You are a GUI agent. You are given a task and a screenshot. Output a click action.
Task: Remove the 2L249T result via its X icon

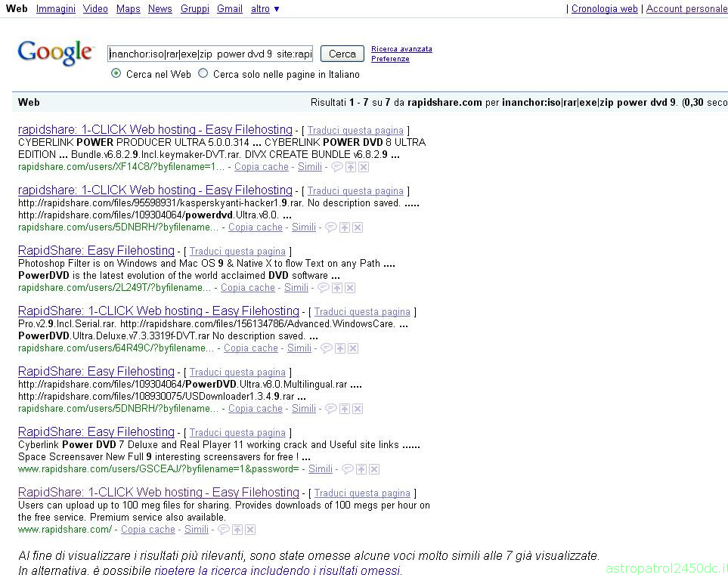[350, 288]
